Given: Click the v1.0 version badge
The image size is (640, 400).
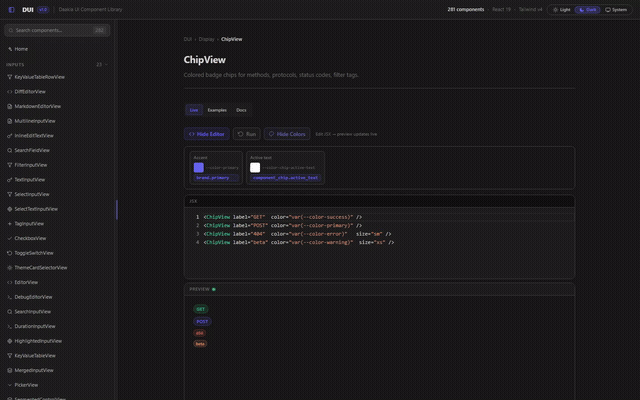Looking at the screenshot, I should point(43,9).
